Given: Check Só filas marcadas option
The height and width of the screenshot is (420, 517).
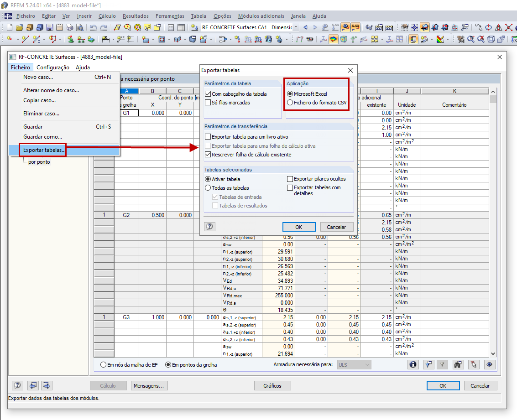Looking at the screenshot, I should [x=208, y=103].
